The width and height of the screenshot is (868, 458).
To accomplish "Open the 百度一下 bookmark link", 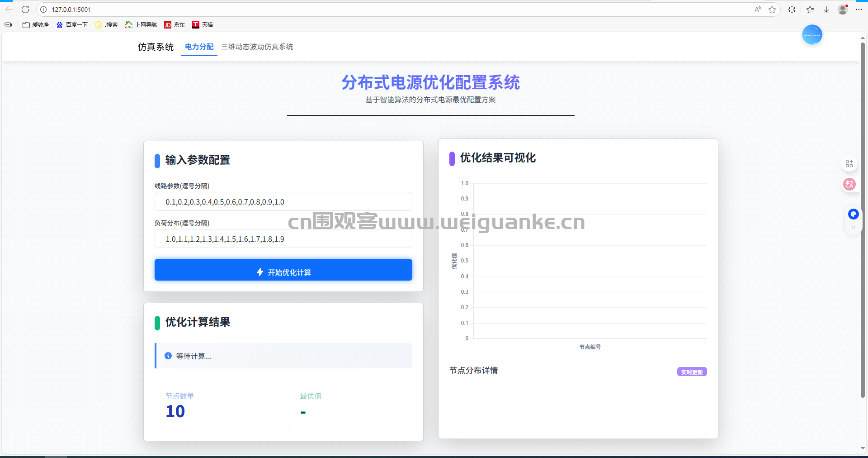I will tap(72, 25).
